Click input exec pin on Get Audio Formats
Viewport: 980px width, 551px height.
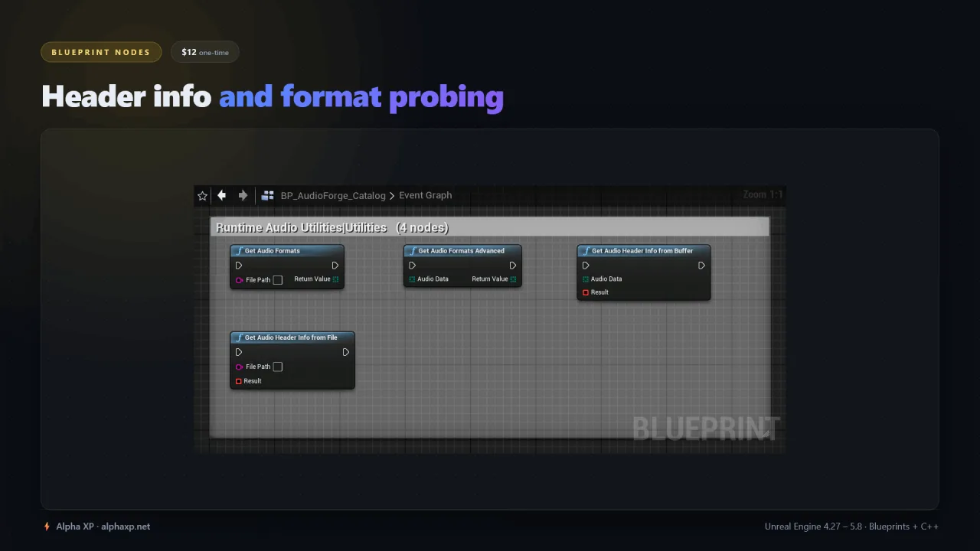[239, 266]
